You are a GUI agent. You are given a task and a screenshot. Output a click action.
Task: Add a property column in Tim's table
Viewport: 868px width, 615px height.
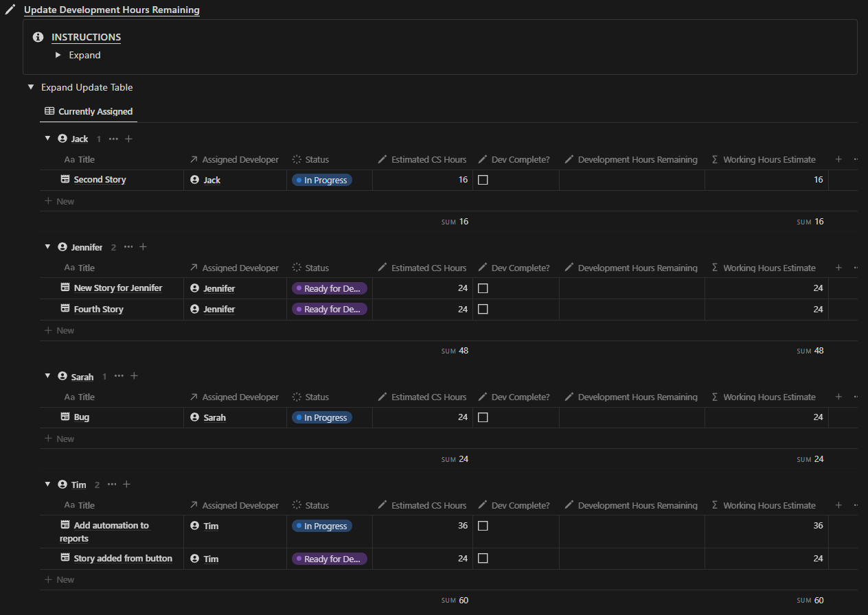click(838, 505)
